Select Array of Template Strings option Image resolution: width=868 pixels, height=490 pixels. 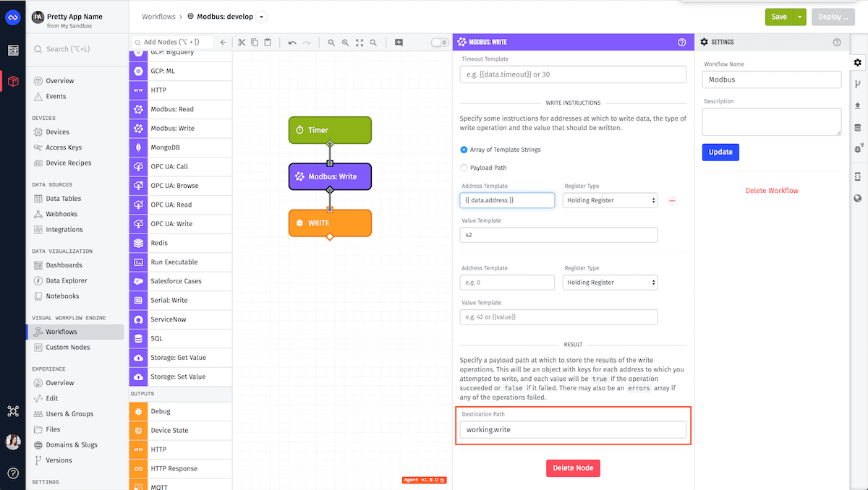464,150
